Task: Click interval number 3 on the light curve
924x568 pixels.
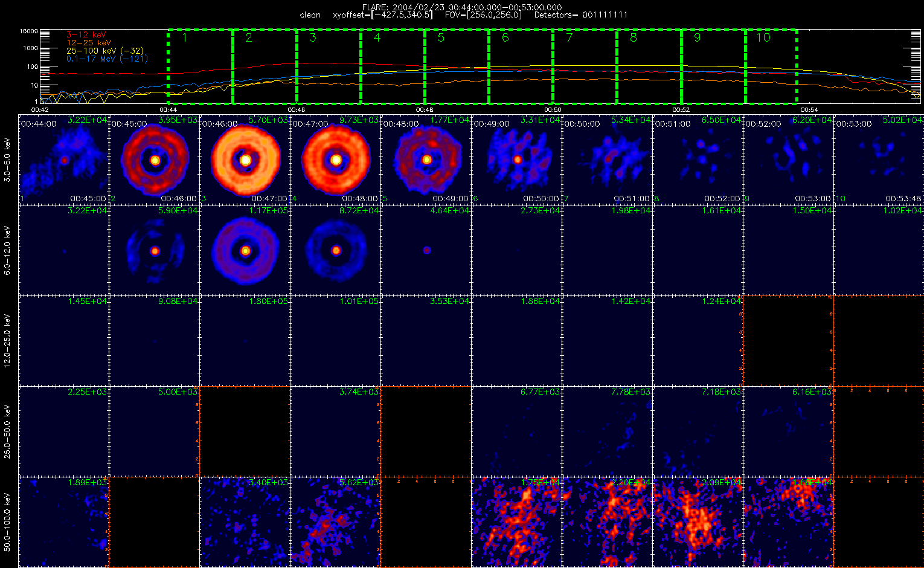Action: pos(313,37)
